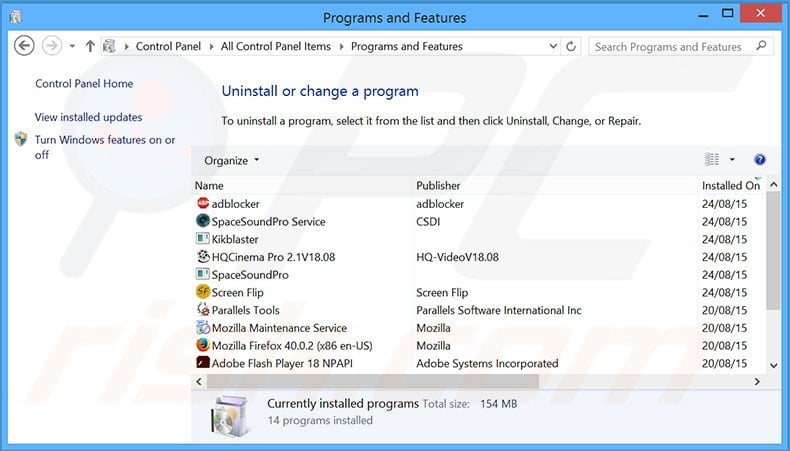
Task: Click the vertical scrollbar down arrow
Action: pyautogui.click(x=773, y=366)
